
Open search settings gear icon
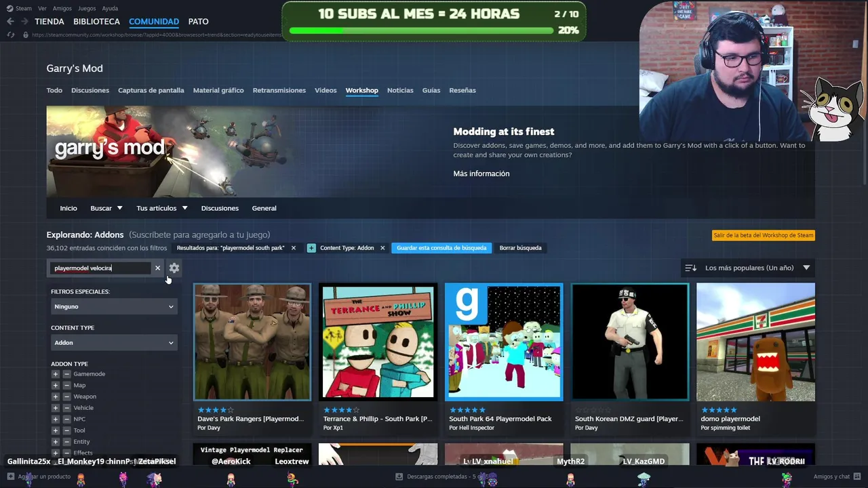(x=174, y=268)
